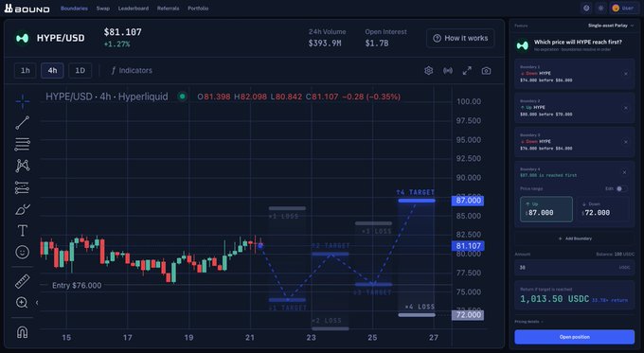Viewport: 644px width, 353px height.
Task: Click the 87.000 price axis label
Action: [x=468, y=201]
